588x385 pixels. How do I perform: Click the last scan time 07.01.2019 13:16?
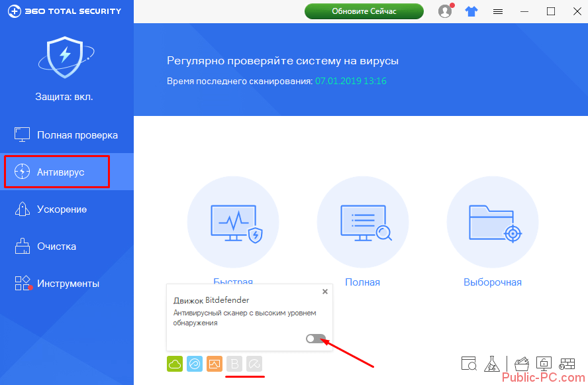(x=351, y=81)
